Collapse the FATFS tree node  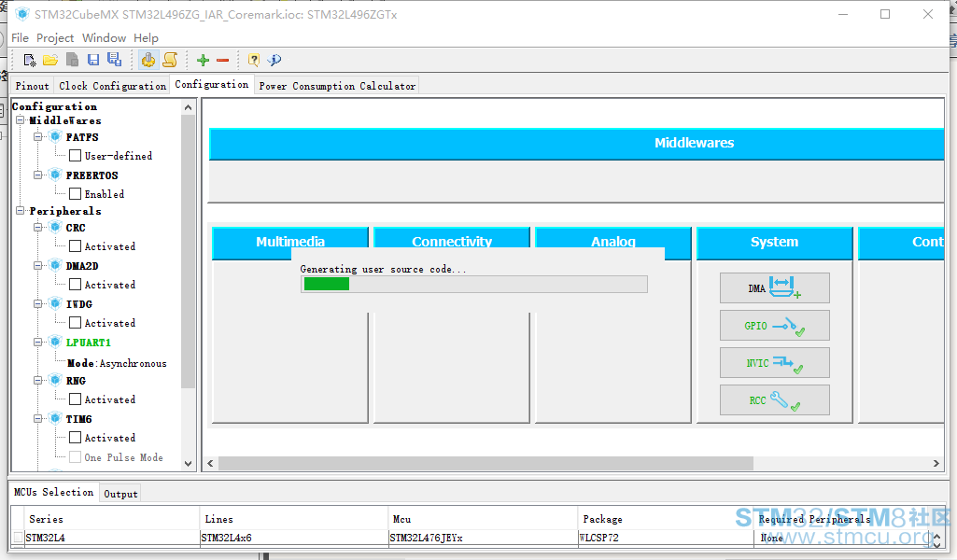point(38,136)
